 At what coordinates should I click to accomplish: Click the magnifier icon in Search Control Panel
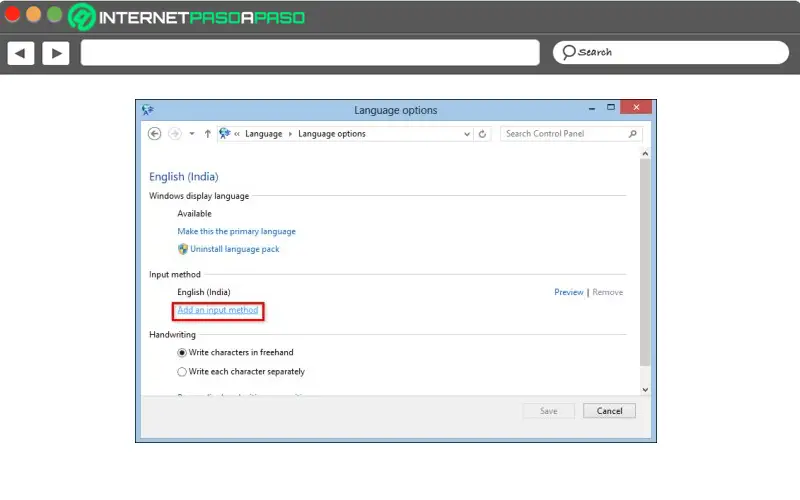click(x=633, y=134)
